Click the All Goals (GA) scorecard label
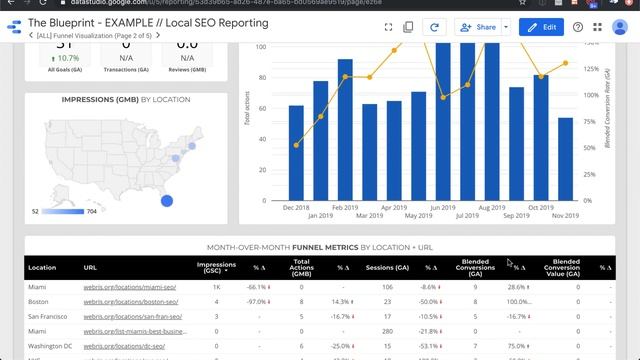 65,70
